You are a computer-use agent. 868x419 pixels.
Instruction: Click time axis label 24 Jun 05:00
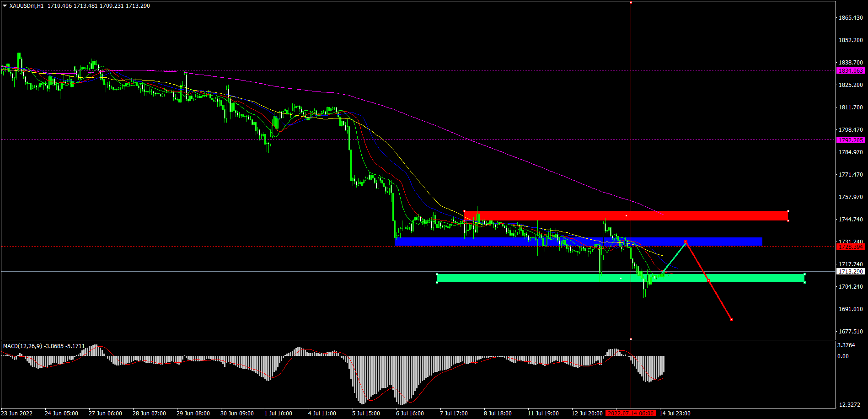coord(61,414)
